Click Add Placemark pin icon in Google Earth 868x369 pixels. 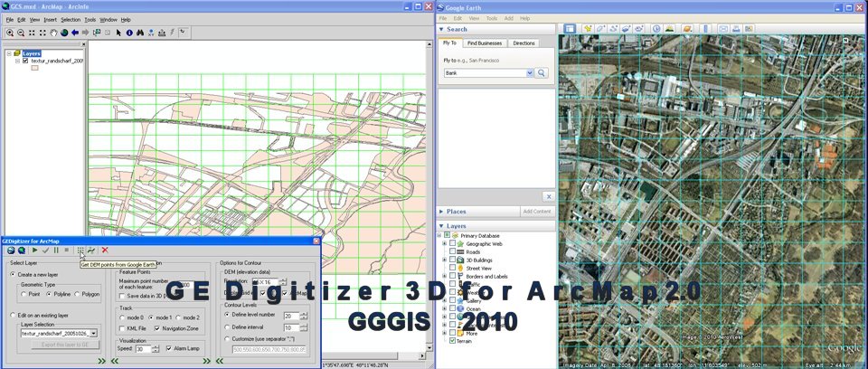tap(588, 28)
